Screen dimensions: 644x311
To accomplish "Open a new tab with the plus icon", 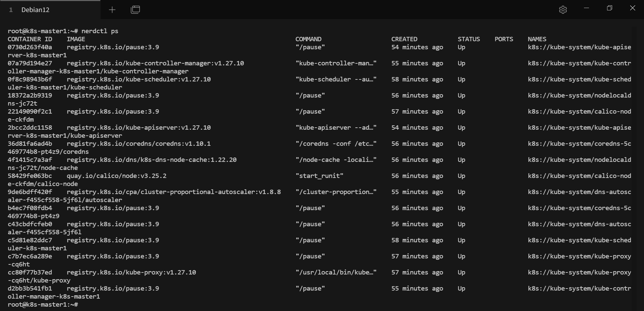I will point(112,10).
